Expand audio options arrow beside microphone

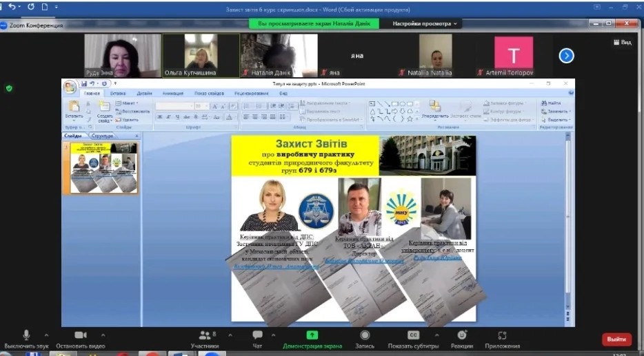coord(47,334)
